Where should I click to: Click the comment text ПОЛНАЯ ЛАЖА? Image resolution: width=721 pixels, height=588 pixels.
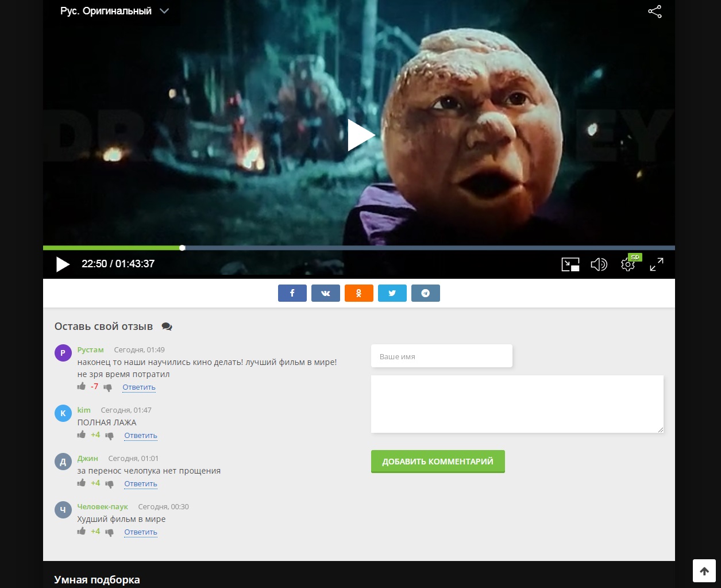point(107,422)
